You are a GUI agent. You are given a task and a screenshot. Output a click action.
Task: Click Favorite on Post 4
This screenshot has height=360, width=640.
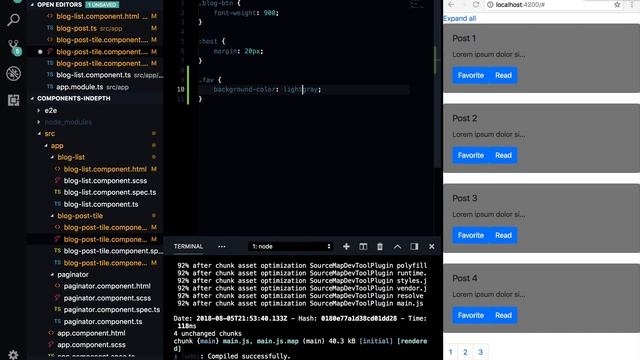click(471, 316)
